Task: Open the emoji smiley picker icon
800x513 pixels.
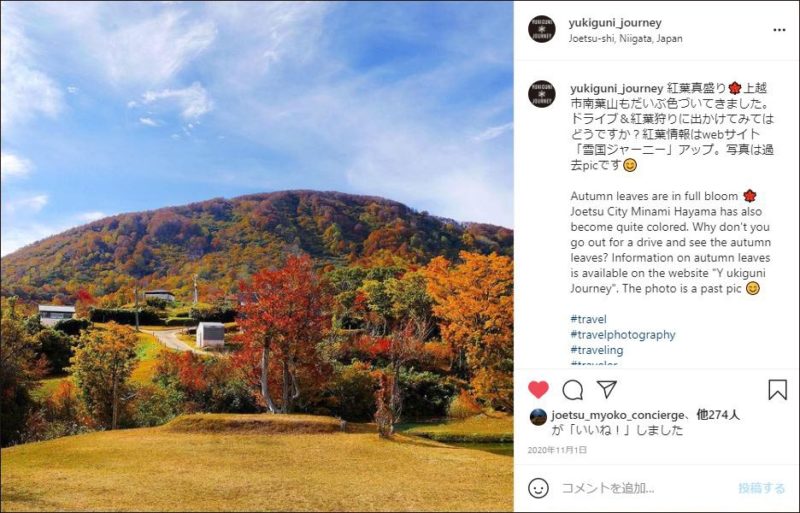Action: [x=538, y=488]
